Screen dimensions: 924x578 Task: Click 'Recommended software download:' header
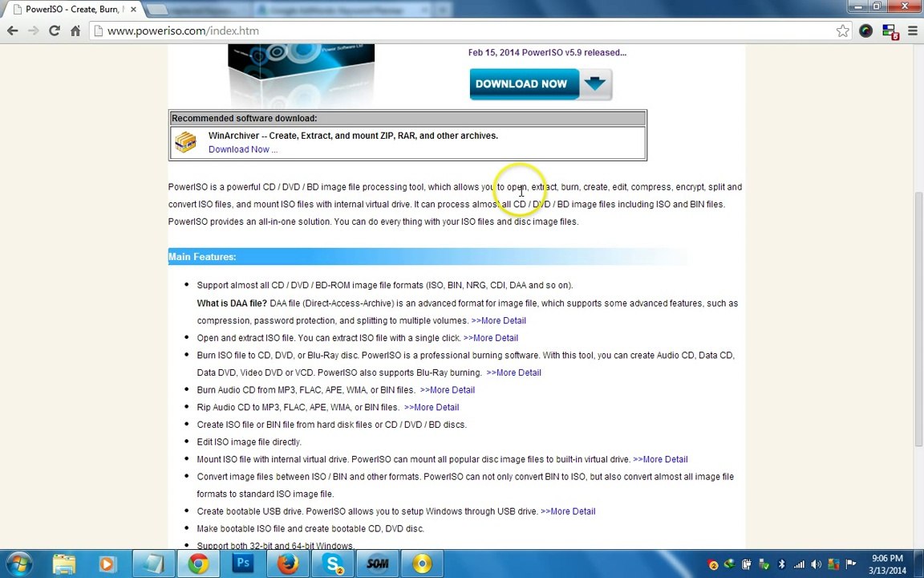pyautogui.click(x=244, y=118)
